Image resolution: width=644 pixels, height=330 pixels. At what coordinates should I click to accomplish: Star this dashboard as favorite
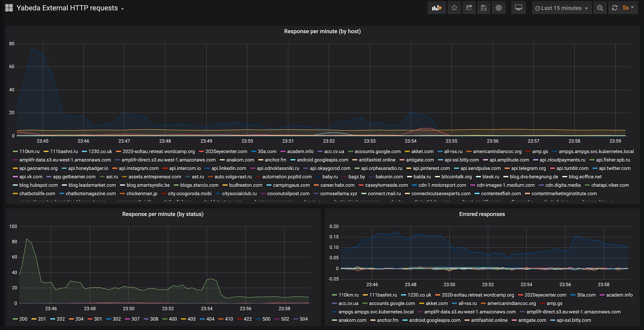tap(454, 8)
